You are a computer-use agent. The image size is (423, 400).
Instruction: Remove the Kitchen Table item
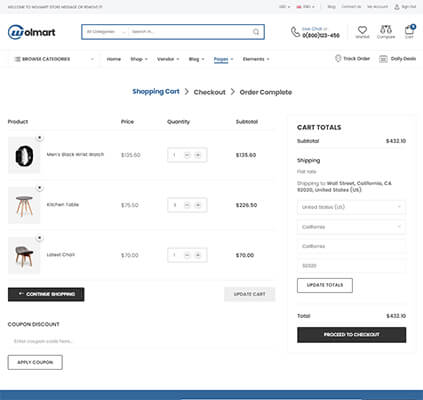coord(39,188)
